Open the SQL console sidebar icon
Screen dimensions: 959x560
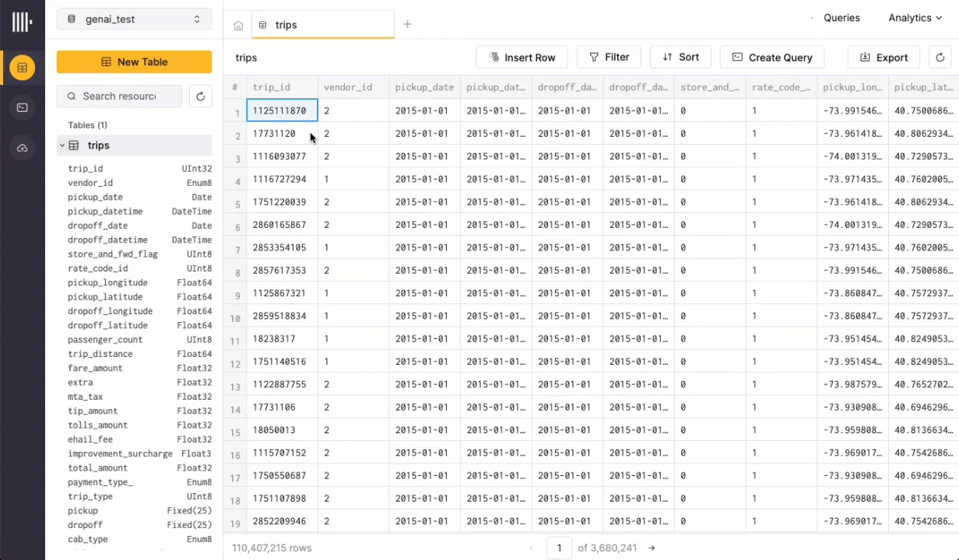coord(22,107)
